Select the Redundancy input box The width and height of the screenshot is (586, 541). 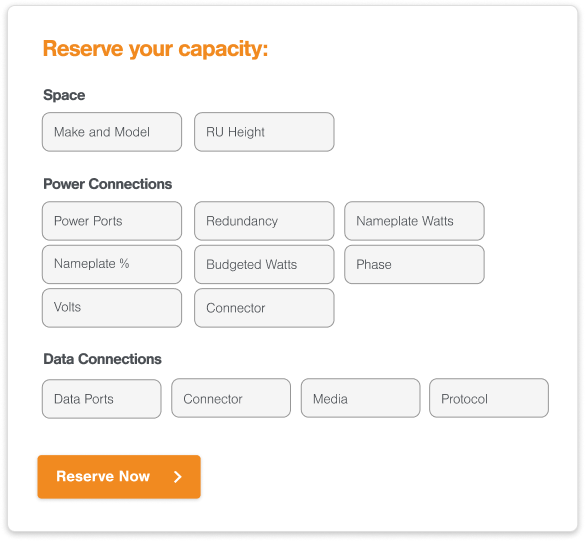click(264, 221)
